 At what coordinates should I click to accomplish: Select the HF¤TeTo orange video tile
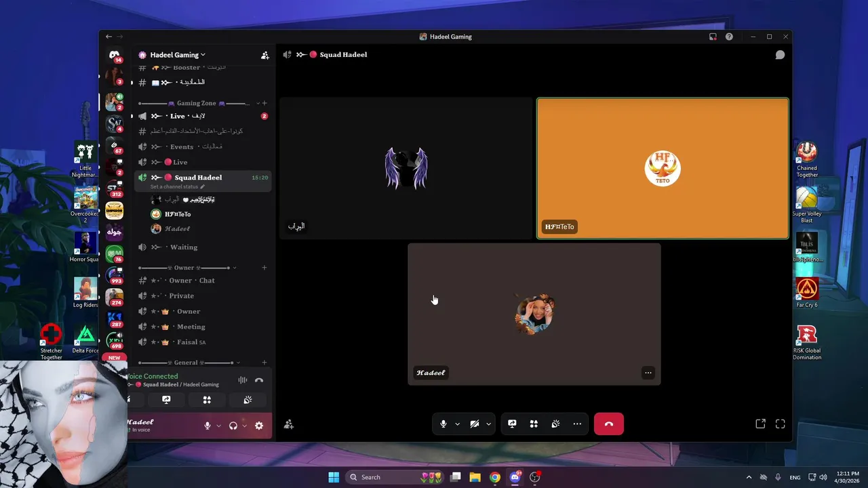point(663,168)
